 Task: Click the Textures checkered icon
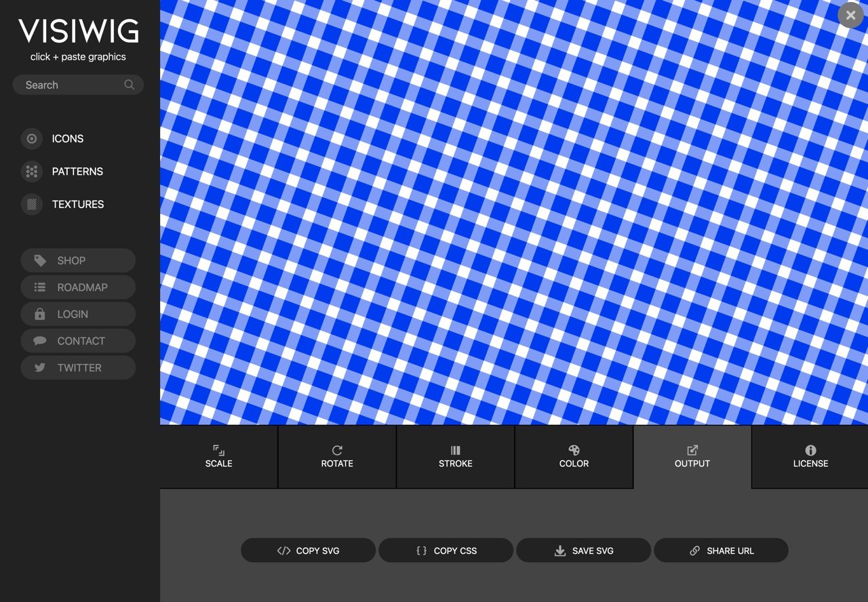coord(32,204)
